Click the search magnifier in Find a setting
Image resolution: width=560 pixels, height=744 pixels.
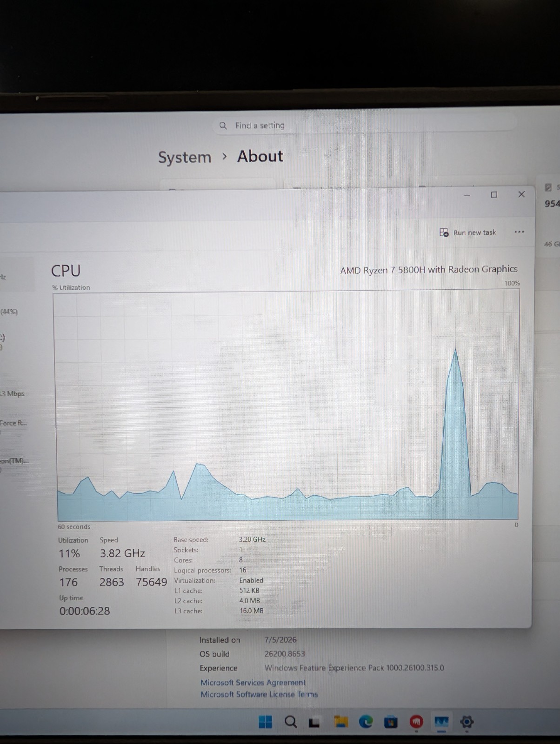point(223,126)
